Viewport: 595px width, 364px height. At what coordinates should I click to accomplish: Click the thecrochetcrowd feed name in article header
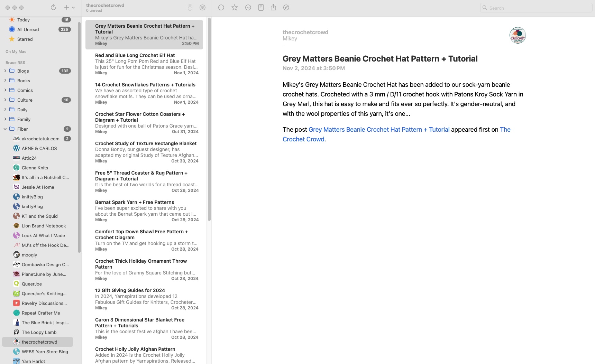tap(305, 32)
